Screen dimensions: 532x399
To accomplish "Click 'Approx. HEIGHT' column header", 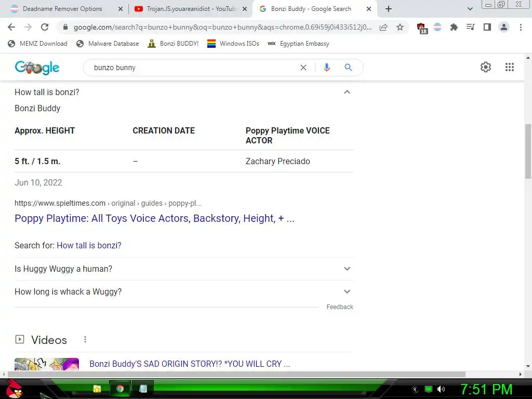I will tap(45, 130).
